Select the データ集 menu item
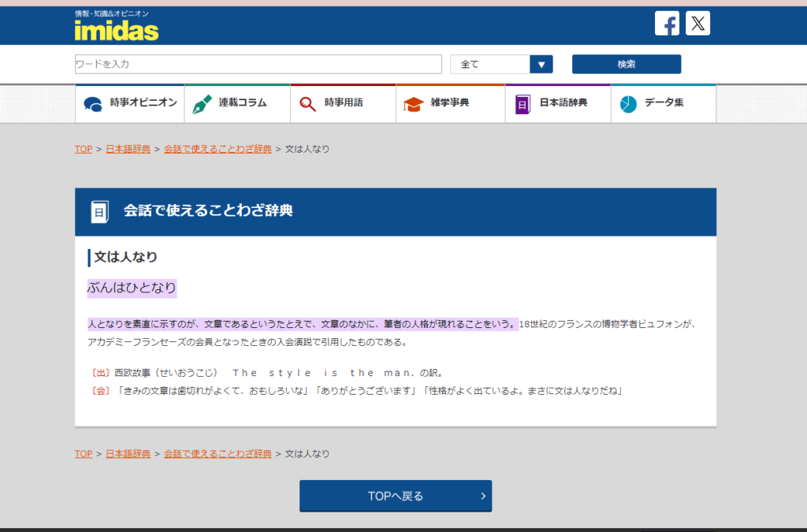 664,103
